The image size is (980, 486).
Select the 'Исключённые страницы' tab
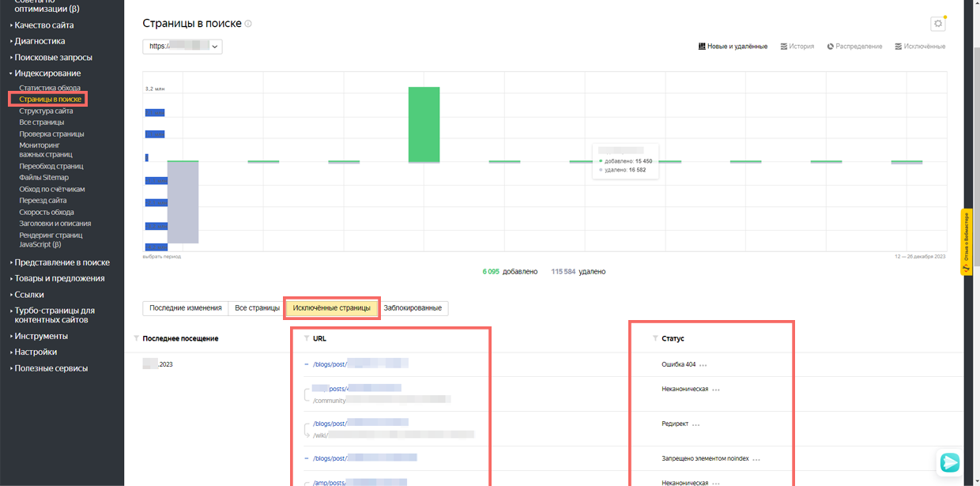(332, 308)
